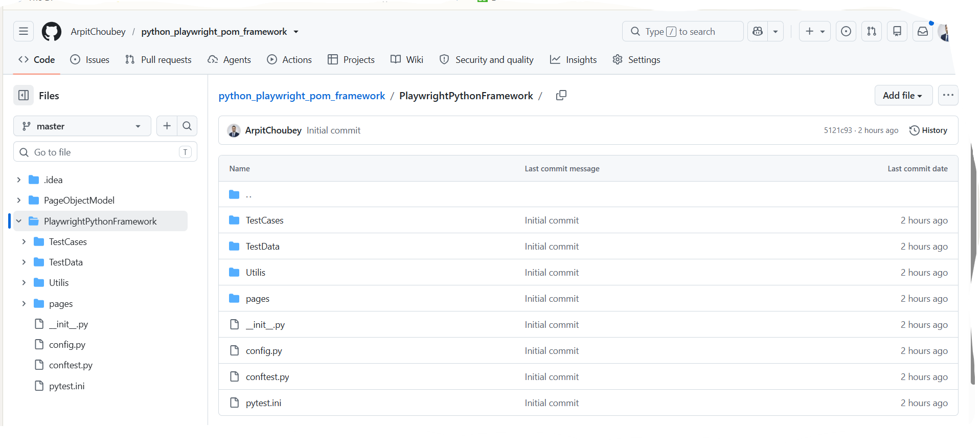Click the pytest.ini file icon in the file list

click(x=234, y=403)
